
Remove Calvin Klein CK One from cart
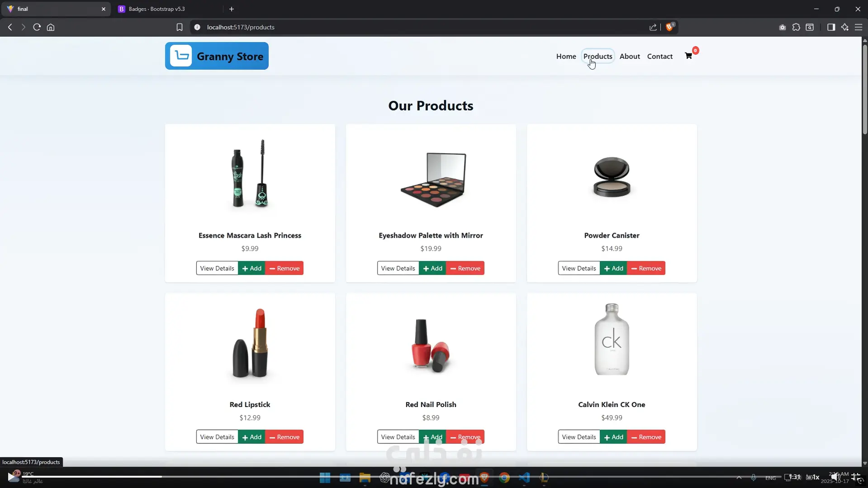[646, 437]
